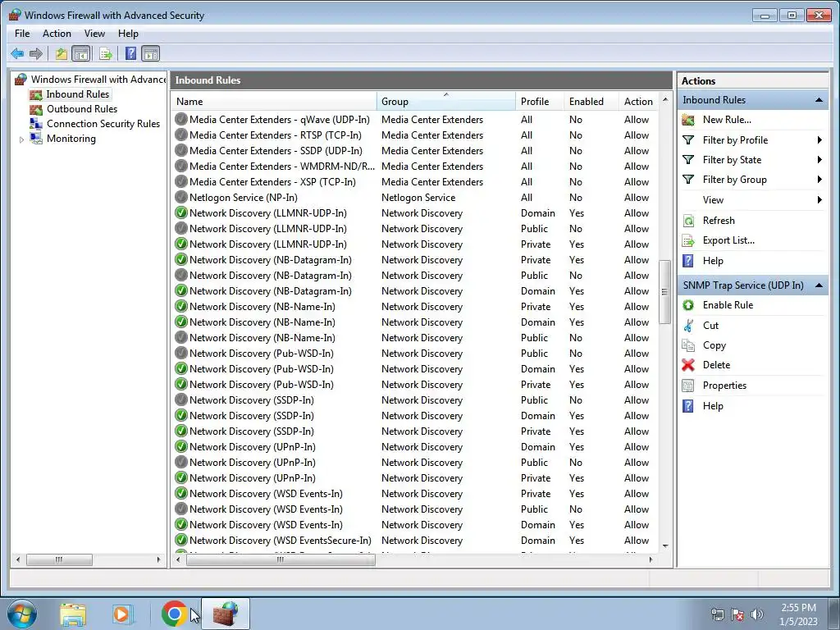
Task: Select Inbound Rules in the tree
Action: pyautogui.click(x=77, y=94)
